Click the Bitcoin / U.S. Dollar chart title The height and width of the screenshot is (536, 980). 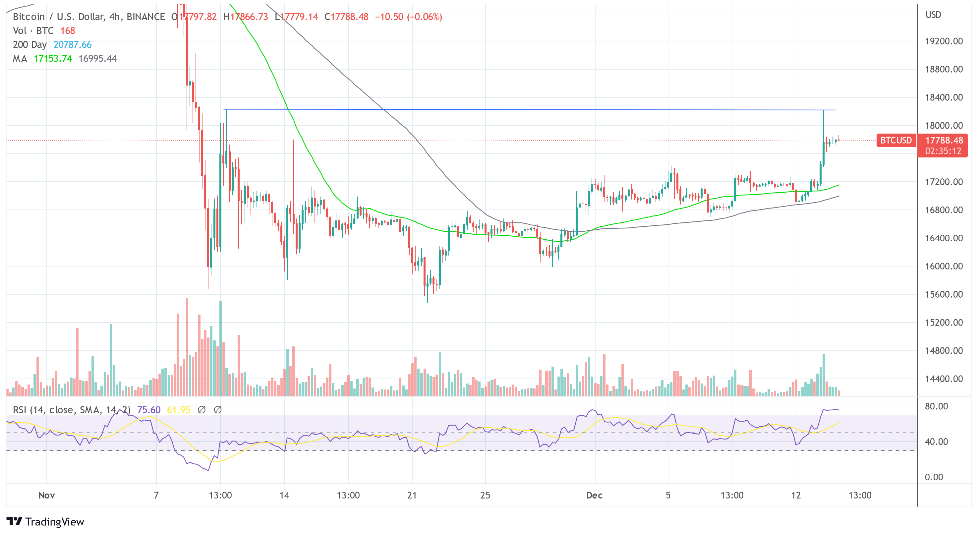coord(89,17)
